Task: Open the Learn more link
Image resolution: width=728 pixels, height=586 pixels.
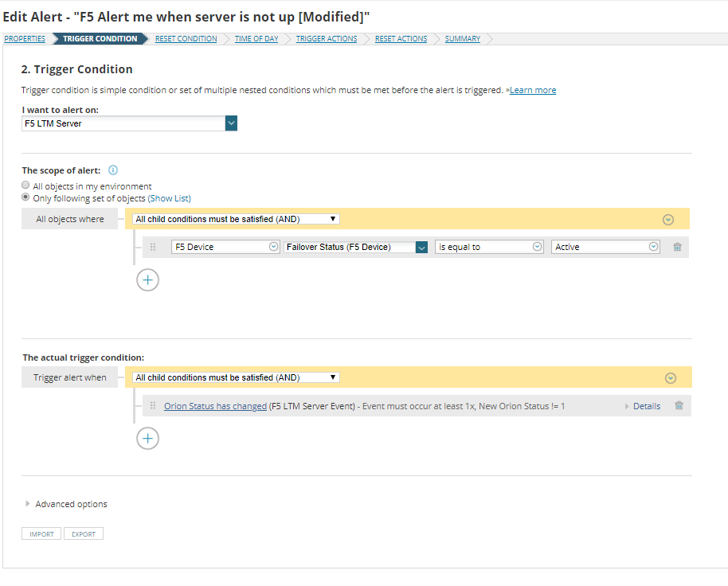Action: pos(533,90)
